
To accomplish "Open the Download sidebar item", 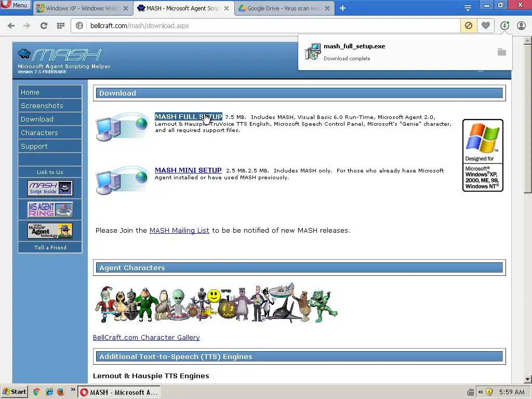I will click(x=50, y=119).
